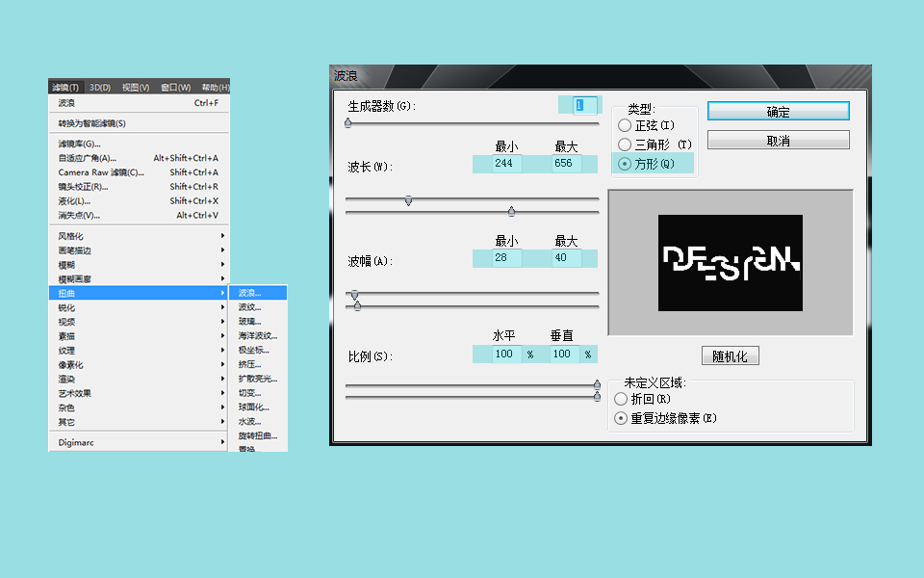Click the vertical scale slider handle
This screenshot has height=578, width=924.
pyautogui.click(x=597, y=396)
